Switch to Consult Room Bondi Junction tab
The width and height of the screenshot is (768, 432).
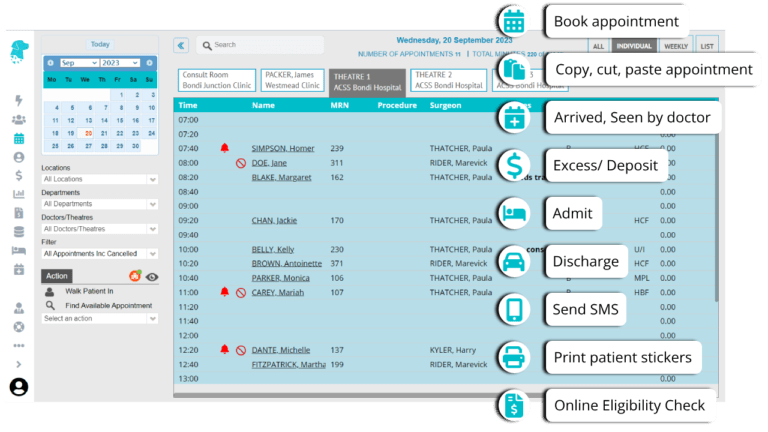(216, 80)
